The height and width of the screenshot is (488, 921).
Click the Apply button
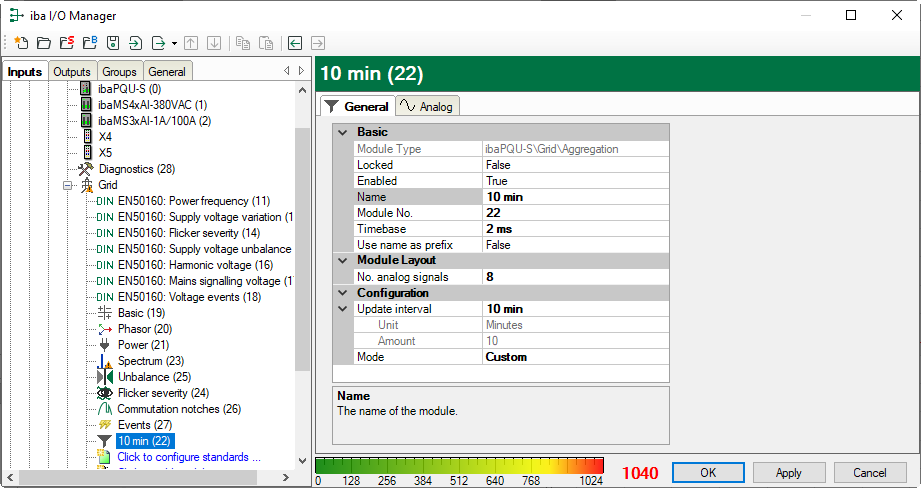(788, 472)
